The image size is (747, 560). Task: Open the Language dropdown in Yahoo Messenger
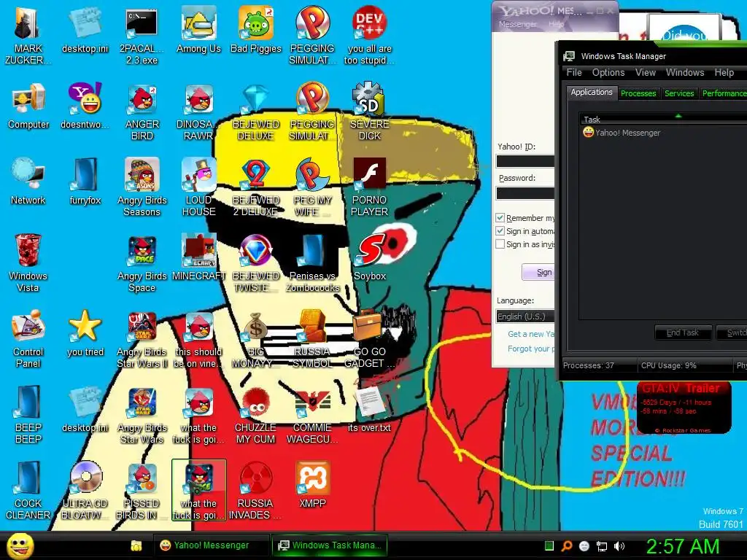click(525, 316)
